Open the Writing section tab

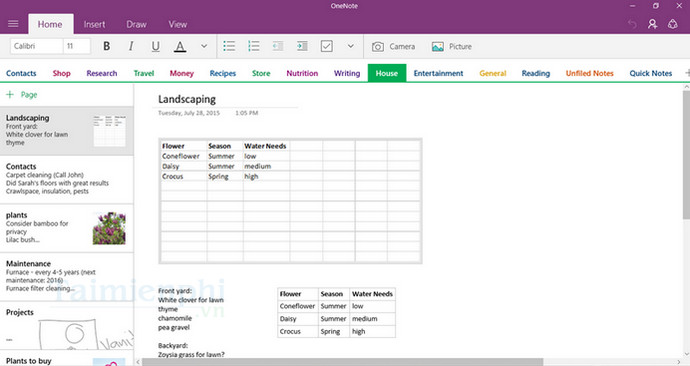347,73
